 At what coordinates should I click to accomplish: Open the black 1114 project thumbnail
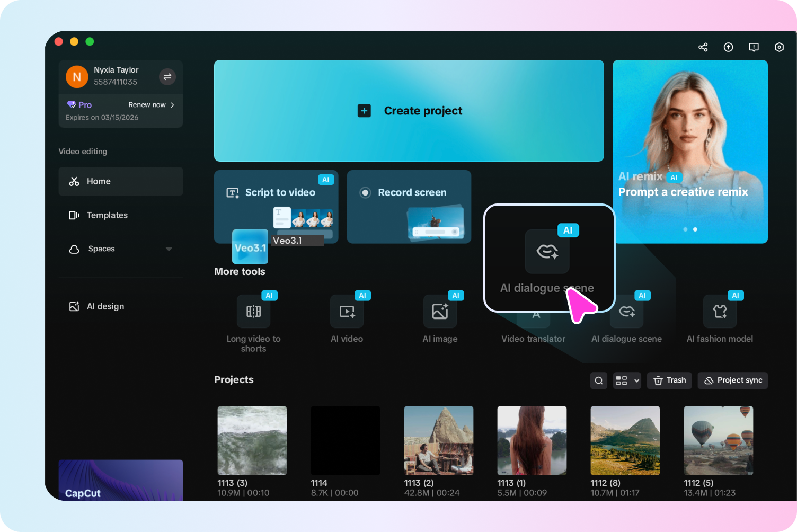(x=346, y=440)
